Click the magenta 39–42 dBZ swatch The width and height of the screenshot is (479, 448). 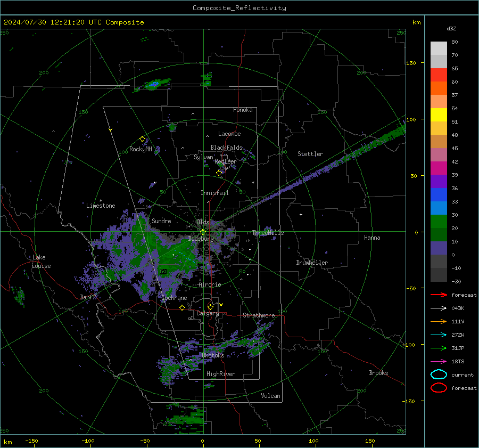(x=439, y=168)
